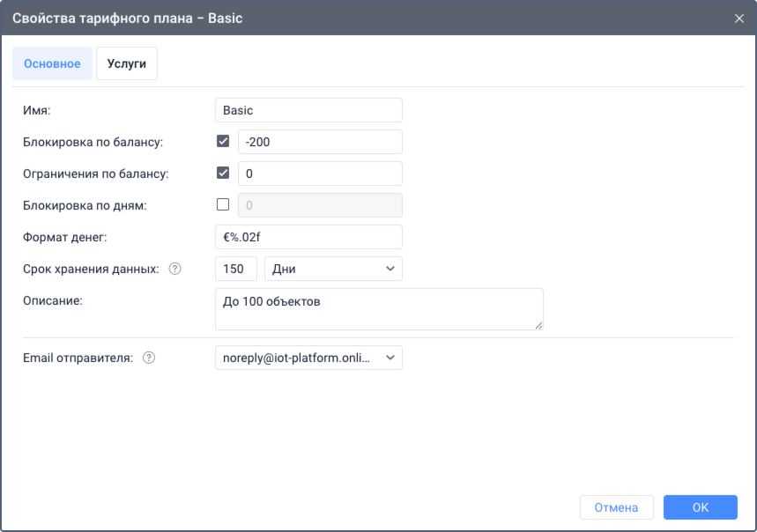Switch to the Услуги tab
The width and height of the screenshot is (757, 532).
click(127, 64)
